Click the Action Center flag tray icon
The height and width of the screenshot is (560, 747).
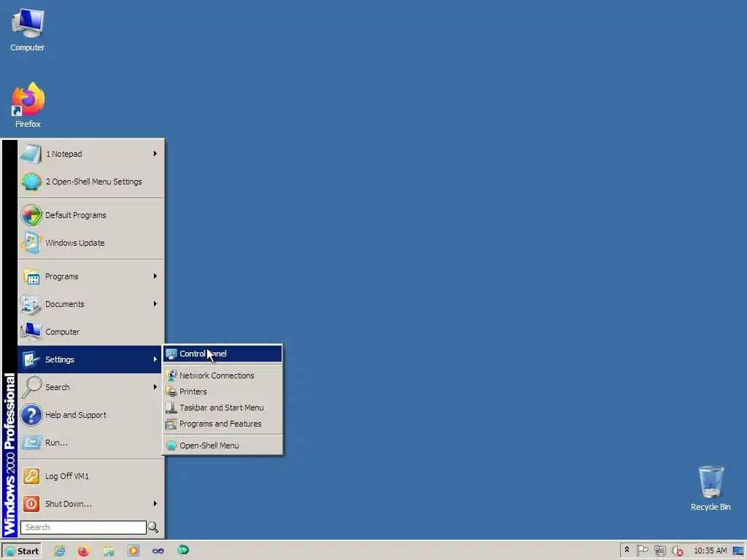point(642,551)
